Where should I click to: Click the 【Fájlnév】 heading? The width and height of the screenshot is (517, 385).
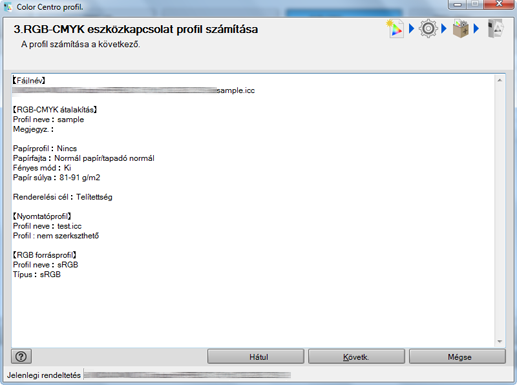pyautogui.click(x=29, y=81)
